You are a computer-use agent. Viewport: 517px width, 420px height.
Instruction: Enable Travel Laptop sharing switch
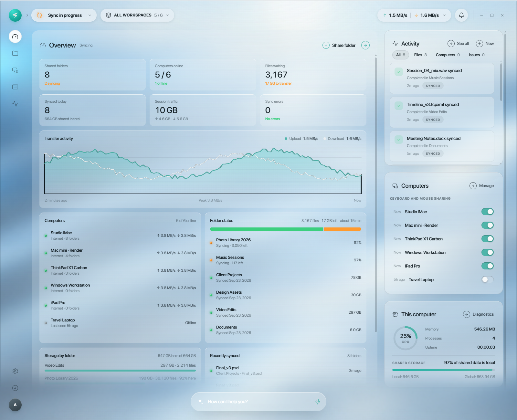488,279
